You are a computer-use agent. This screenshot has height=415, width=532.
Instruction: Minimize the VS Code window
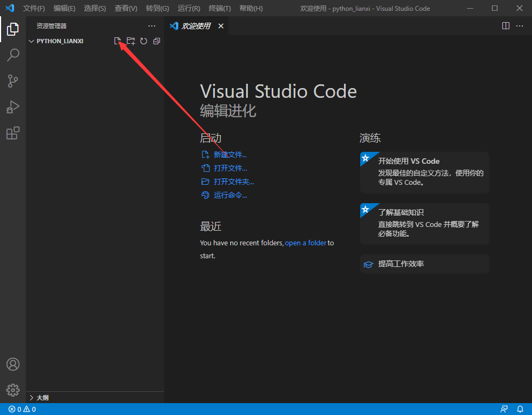470,8
